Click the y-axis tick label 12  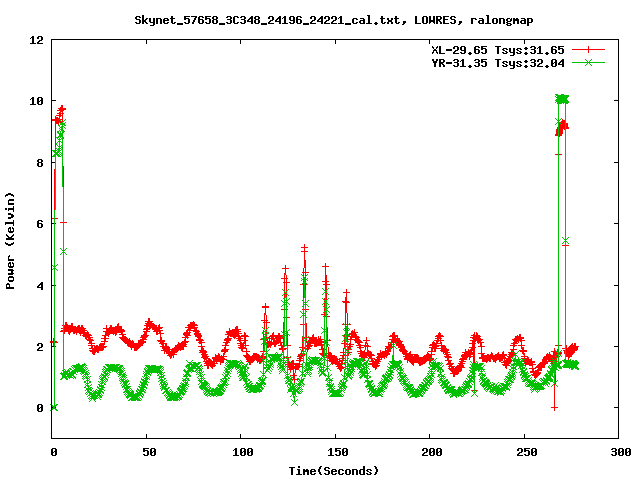(x=36, y=40)
